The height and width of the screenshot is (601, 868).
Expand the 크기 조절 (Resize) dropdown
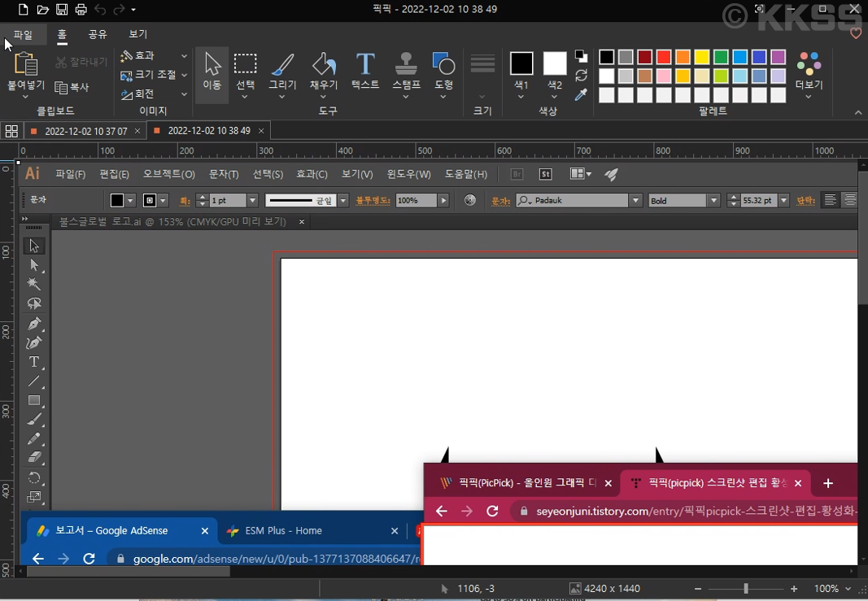(x=185, y=75)
